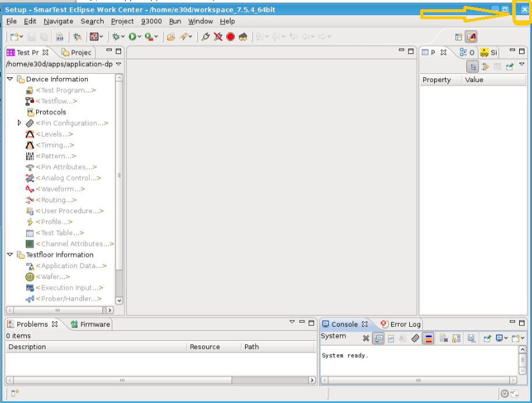532x403 pixels.
Task: Click the Property column header
Action: pyautogui.click(x=437, y=80)
